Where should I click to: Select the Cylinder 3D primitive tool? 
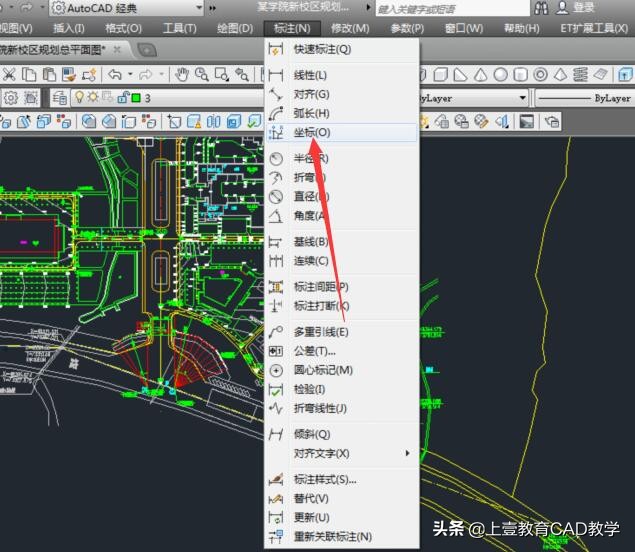[520, 75]
